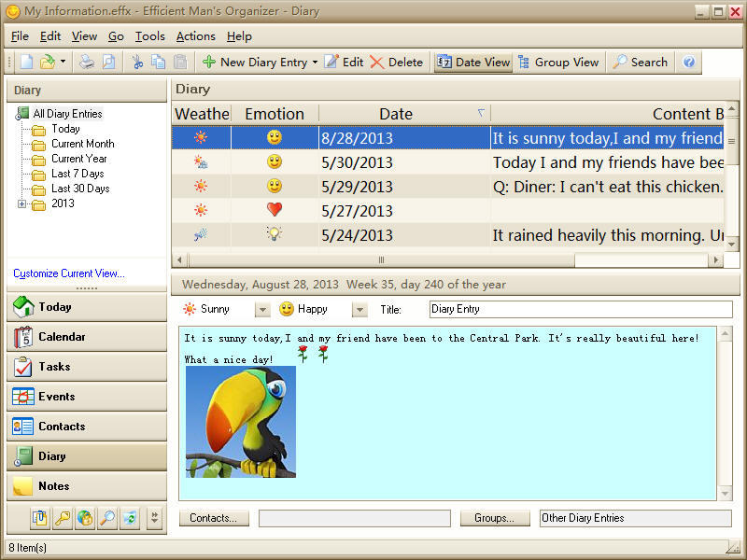Viewport: 747px width, 560px height.
Task: Expand the 2013 folder node
Action: pos(21,203)
